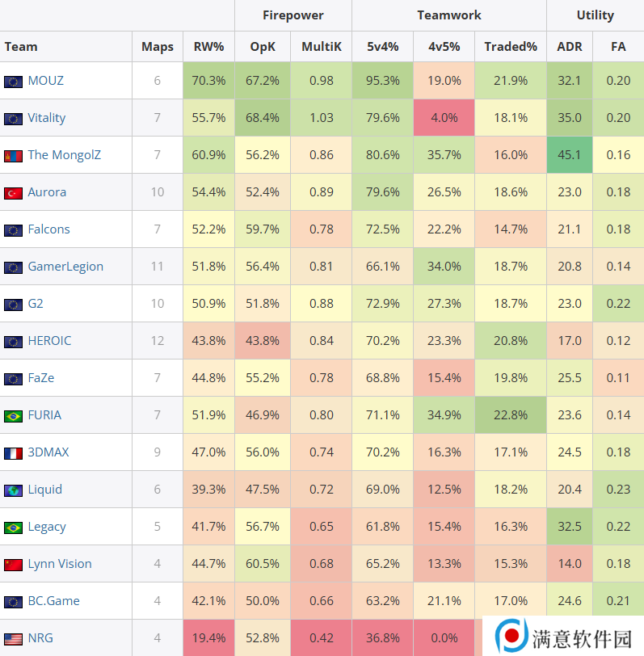Screen dimensions: 644x656
Task: Open the GamerLegion team link
Action: [65, 267]
